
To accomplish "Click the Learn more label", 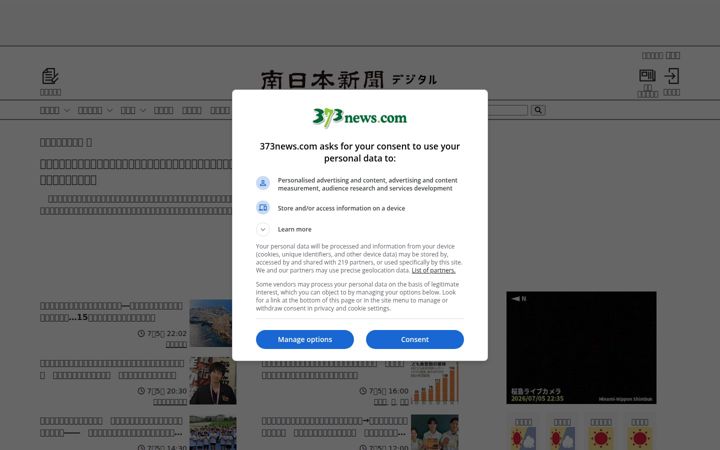I will pos(294,229).
